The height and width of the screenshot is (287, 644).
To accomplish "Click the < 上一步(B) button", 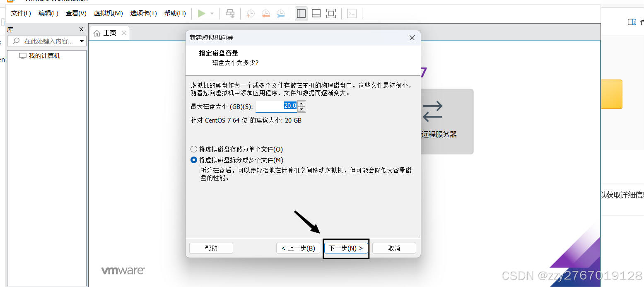I will pyautogui.click(x=298, y=248).
